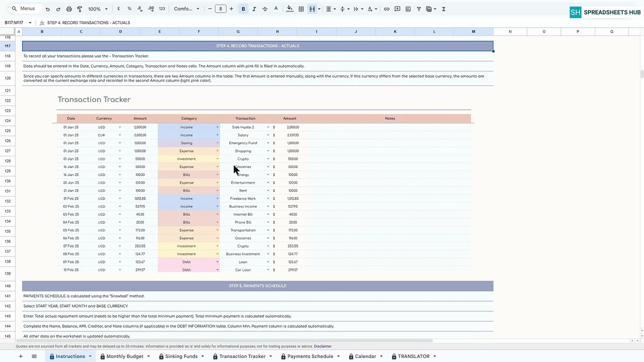Open the 100% zoom dropdown
Viewport: 644px width, 362px height.
[x=98, y=9]
